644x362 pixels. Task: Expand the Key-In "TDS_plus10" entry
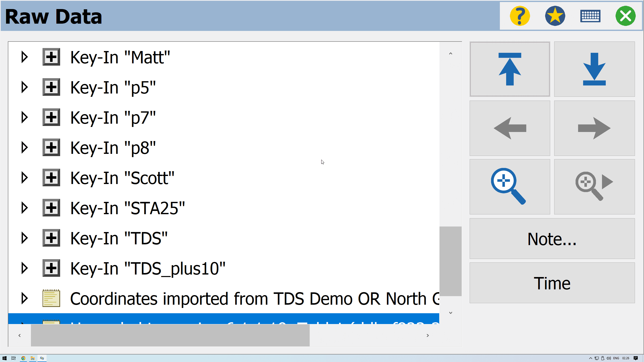click(24, 268)
